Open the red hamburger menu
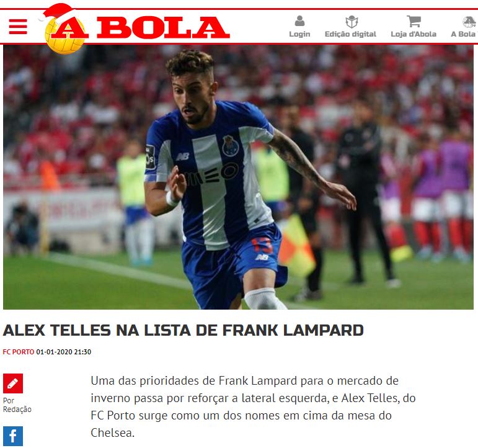Screen dimensions: 478x448 pos(18,27)
